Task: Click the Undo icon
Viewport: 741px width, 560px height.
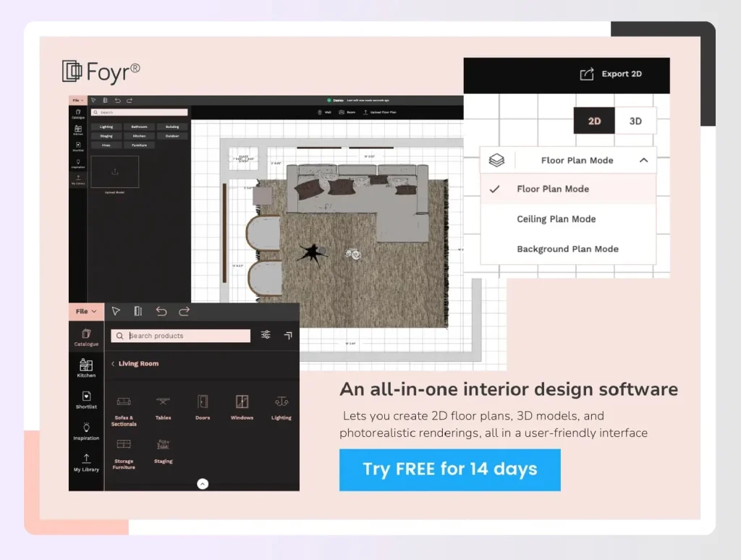Action: click(x=163, y=311)
